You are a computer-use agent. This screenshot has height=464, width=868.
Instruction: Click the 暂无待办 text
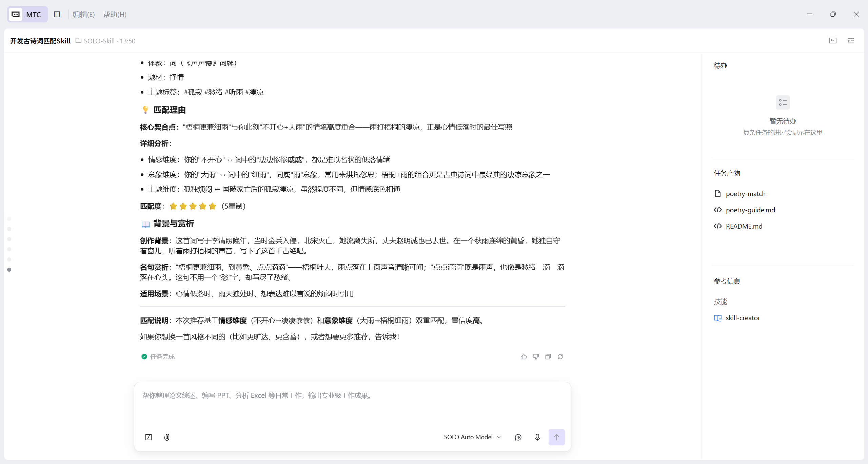[783, 121]
